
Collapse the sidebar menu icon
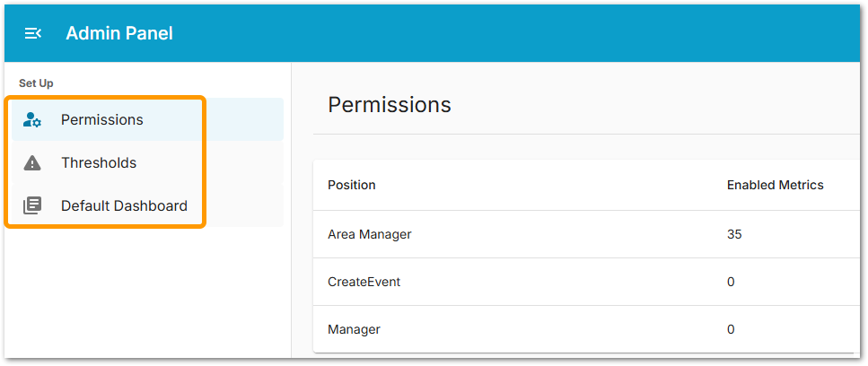(33, 33)
